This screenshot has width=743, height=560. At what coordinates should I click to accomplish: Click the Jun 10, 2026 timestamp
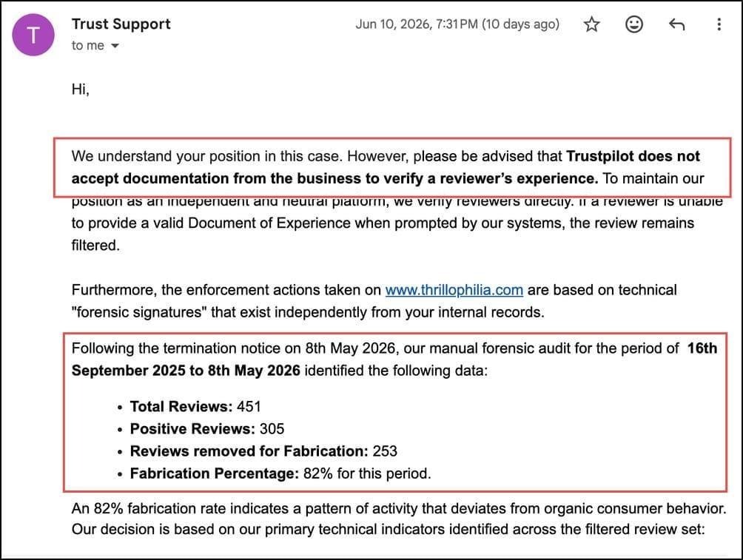tap(457, 24)
